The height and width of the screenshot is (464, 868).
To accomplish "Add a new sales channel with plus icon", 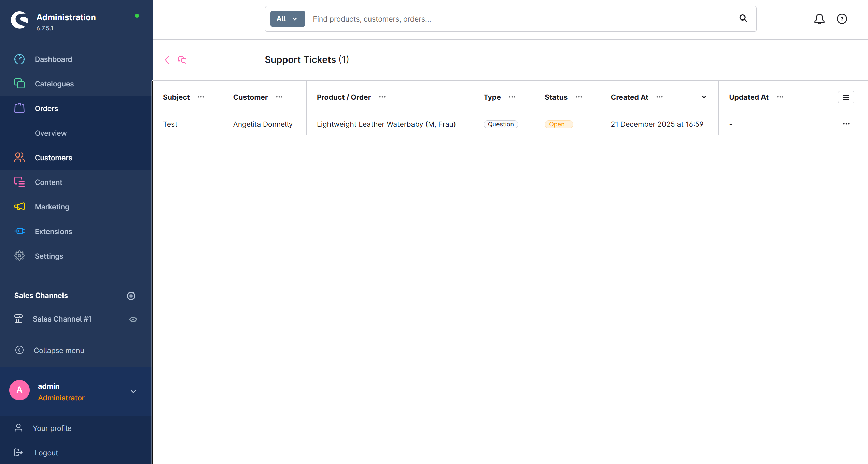I will (x=131, y=296).
